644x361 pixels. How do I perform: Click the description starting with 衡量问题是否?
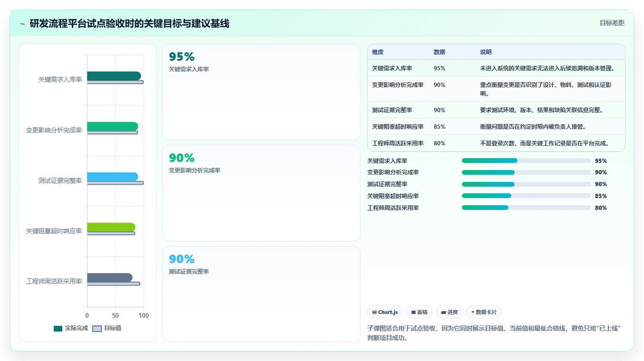533,127
